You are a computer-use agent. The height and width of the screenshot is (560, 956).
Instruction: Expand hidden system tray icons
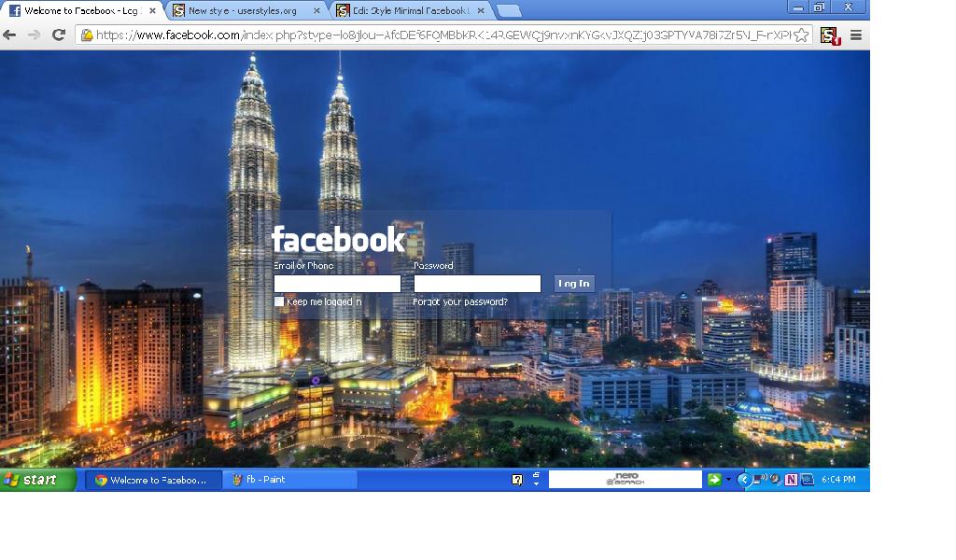pos(742,480)
